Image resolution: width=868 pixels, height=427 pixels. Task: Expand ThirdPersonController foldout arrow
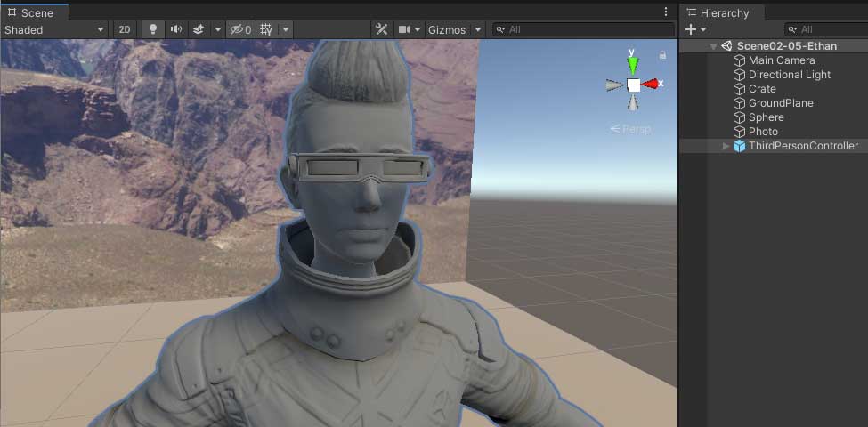tap(726, 146)
